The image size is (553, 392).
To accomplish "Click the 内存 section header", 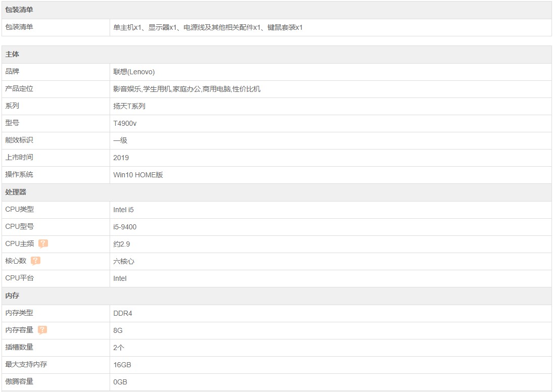I will click(12, 296).
